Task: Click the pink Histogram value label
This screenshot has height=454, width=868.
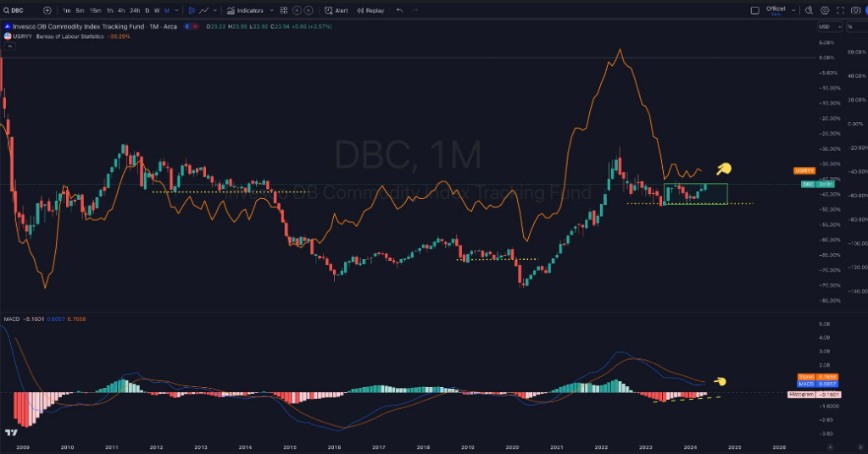Action: tap(815, 395)
